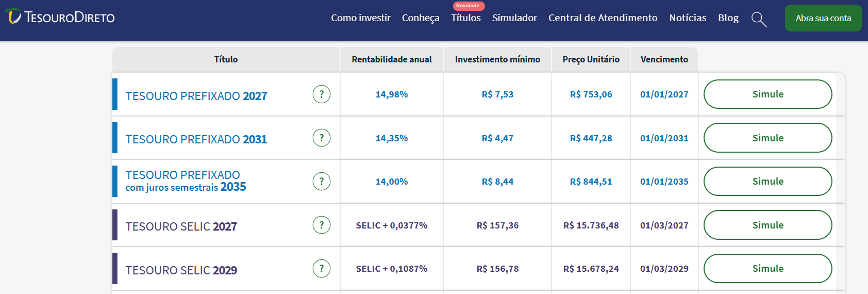Click the Tesouro Direto logo

[x=60, y=17]
